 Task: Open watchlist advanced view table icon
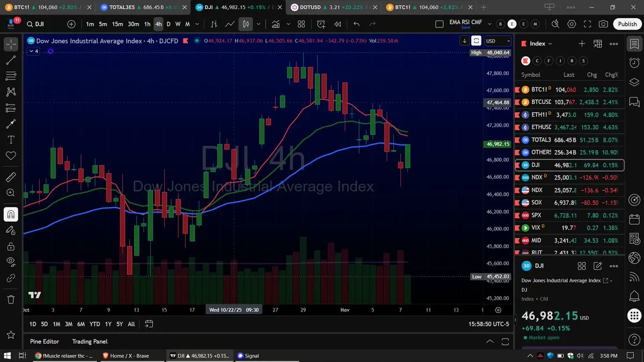[598, 43]
